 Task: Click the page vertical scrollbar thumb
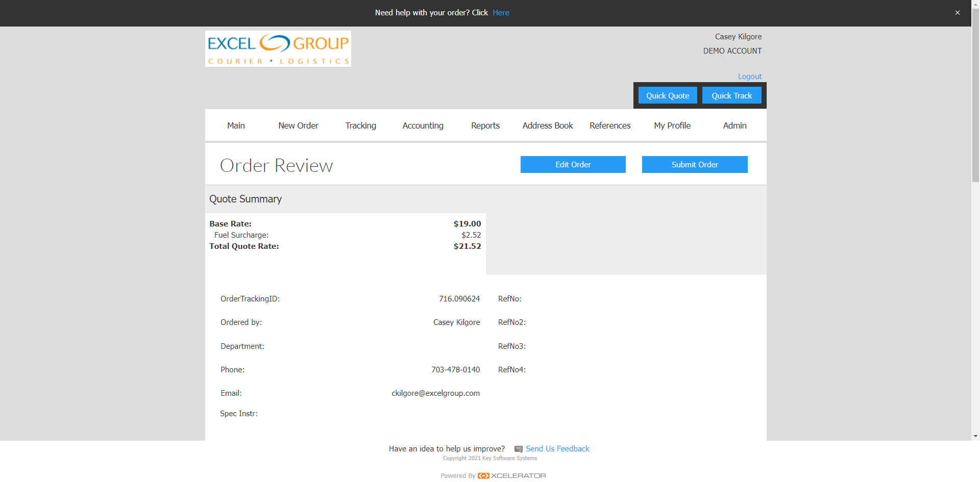click(x=975, y=95)
